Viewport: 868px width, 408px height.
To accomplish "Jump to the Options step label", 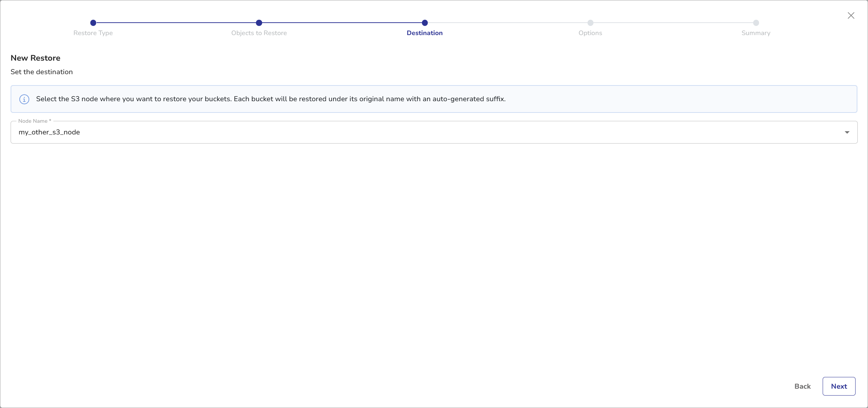I will [590, 33].
